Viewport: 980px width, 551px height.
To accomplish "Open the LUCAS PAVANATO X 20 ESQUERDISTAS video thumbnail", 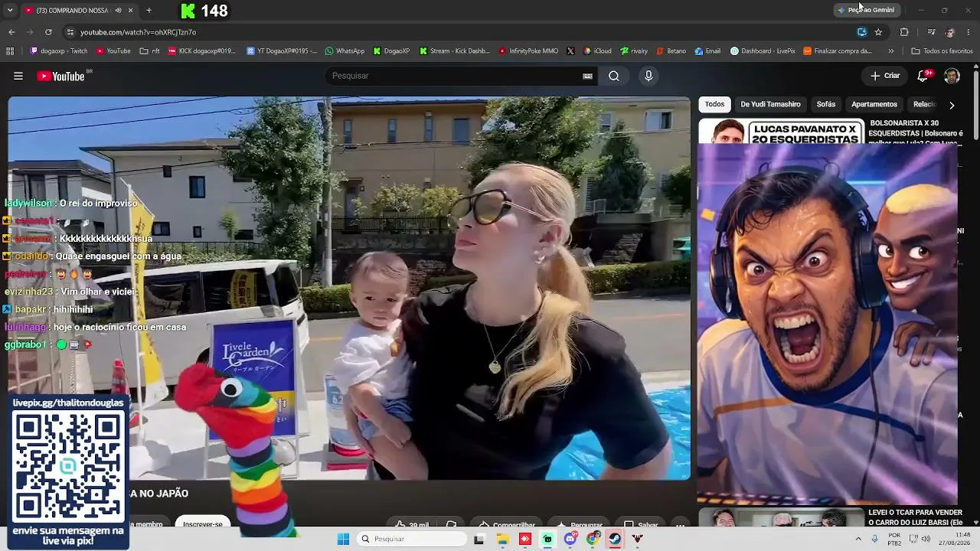I will pos(781,132).
